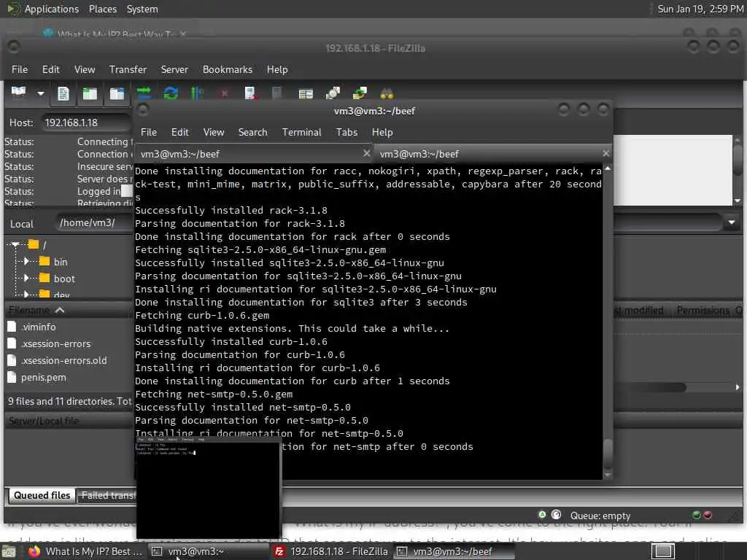This screenshot has height=560, width=747.
Task: Toggle transfer queue display icon
Action: tap(144, 93)
